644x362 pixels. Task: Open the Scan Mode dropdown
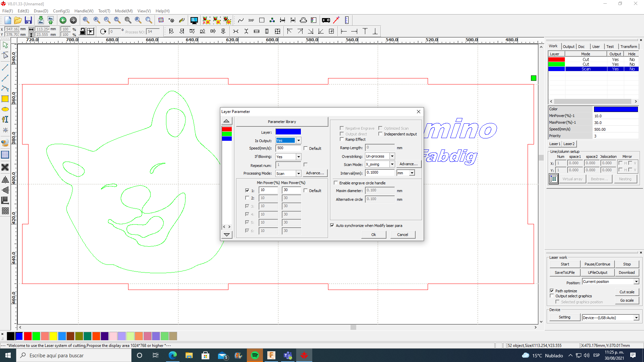point(392,164)
